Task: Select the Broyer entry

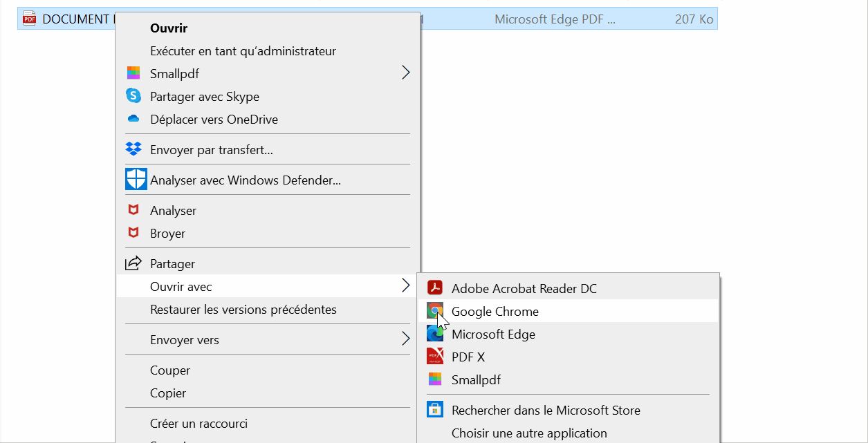Action: 268,234
